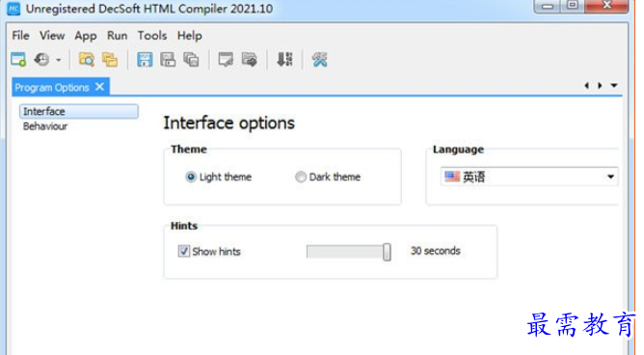Select Behaviour in options list
Image resolution: width=644 pixels, height=355 pixels.
45,126
